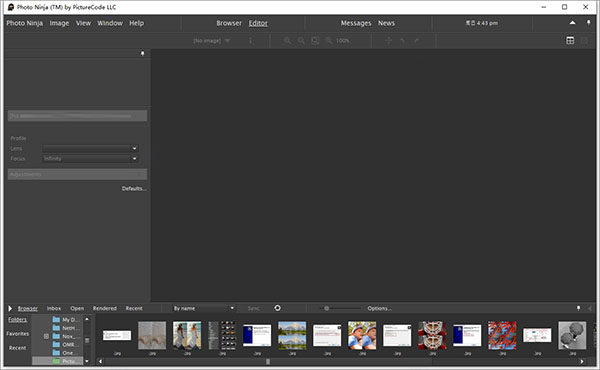Select the One... folder
The image size is (600, 370).
click(66, 353)
